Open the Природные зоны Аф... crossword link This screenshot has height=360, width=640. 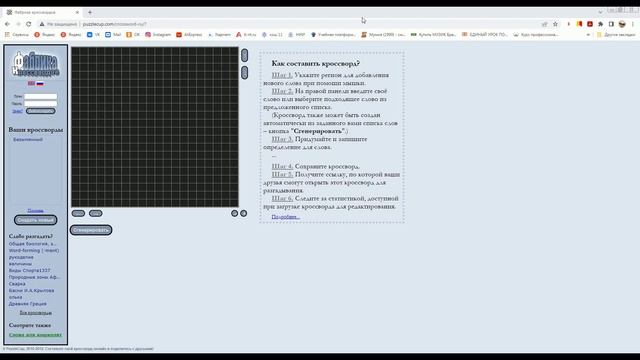(x=34, y=277)
